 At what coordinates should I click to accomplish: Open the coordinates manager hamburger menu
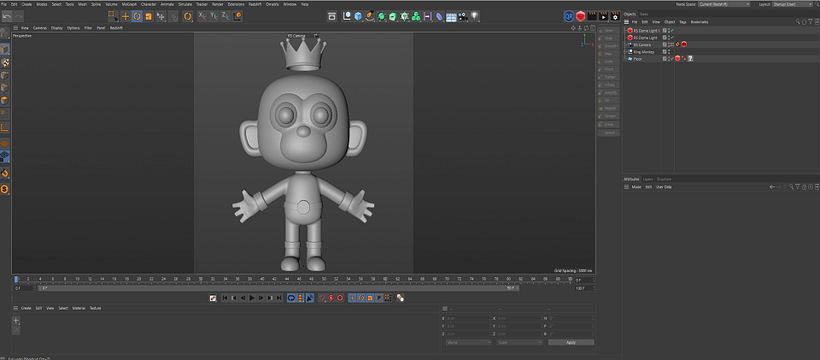pos(445,308)
